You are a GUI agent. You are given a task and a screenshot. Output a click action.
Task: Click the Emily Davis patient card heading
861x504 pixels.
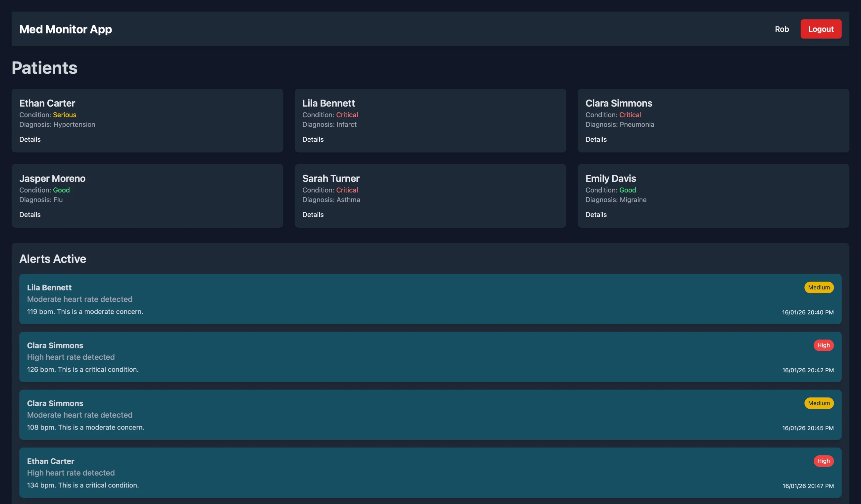click(610, 178)
